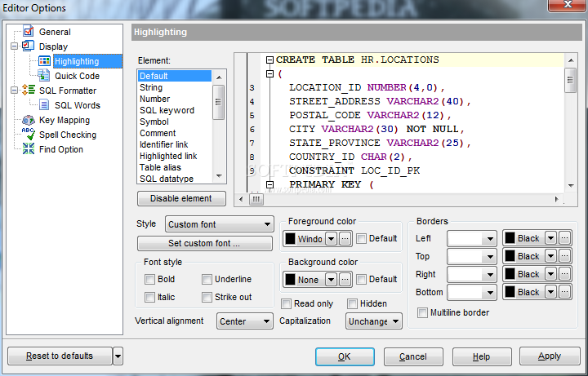Select SQL Words in options tree
This screenshot has width=588, height=376.
click(78, 105)
